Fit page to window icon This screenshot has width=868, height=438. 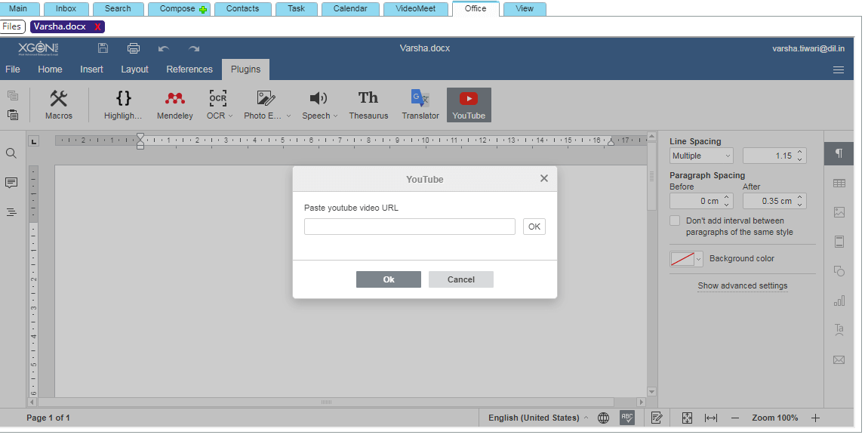click(687, 418)
